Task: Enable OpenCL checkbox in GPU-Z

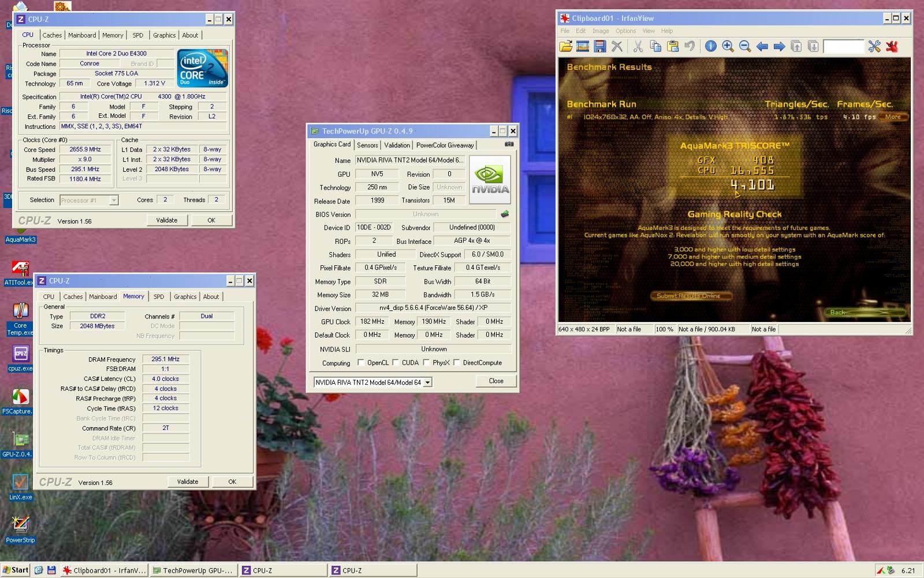Action: tap(361, 362)
